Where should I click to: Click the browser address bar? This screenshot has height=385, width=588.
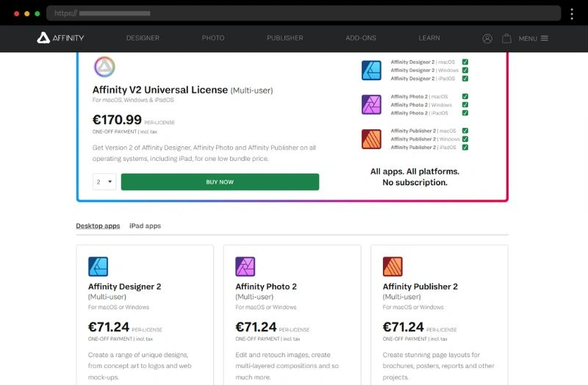coord(304,13)
